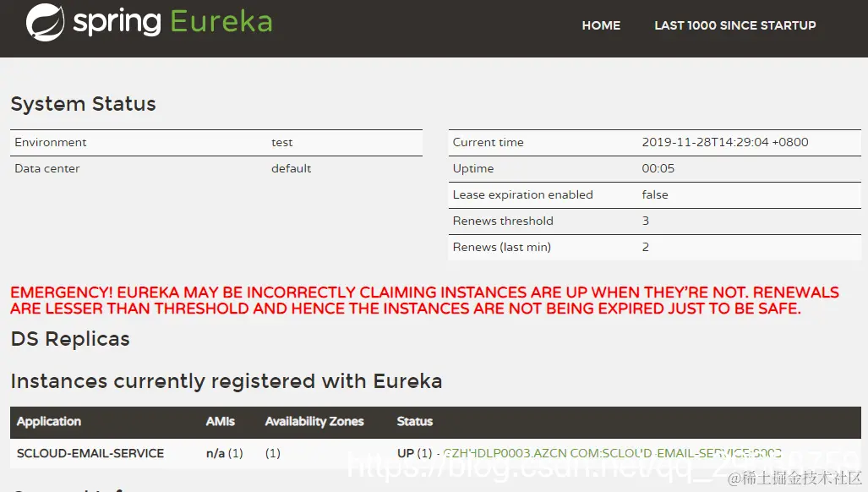The width and height of the screenshot is (868, 492).
Task: Click the Status column header
Action: pos(415,422)
